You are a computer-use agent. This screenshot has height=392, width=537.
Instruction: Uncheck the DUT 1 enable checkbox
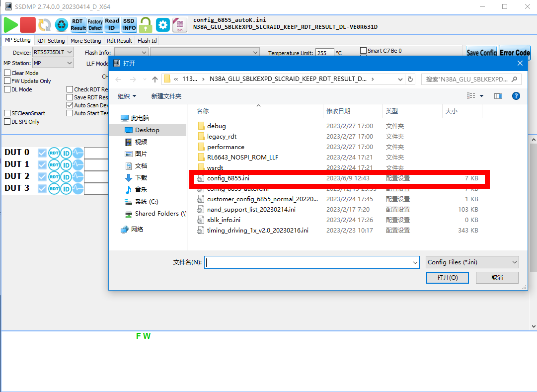tap(42, 164)
